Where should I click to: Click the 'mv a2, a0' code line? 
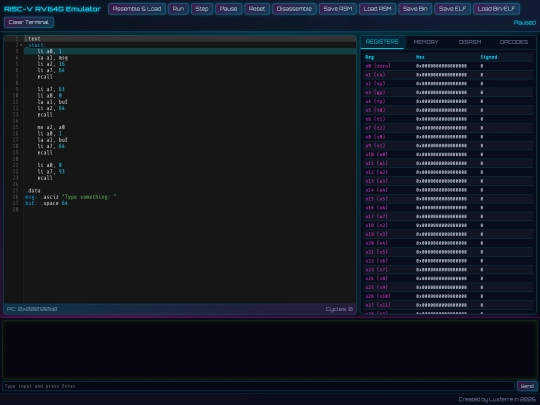click(x=51, y=127)
